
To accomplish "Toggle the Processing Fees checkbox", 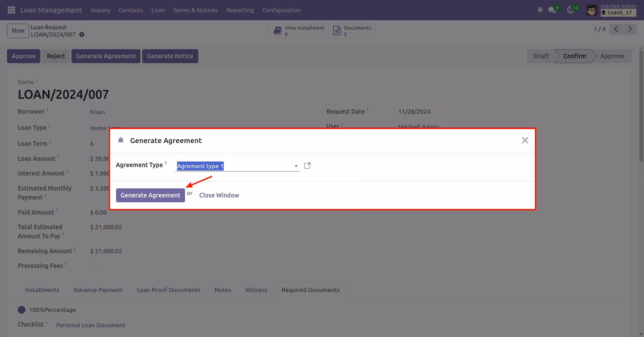I will pyautogui.click(x=93, y=266).
